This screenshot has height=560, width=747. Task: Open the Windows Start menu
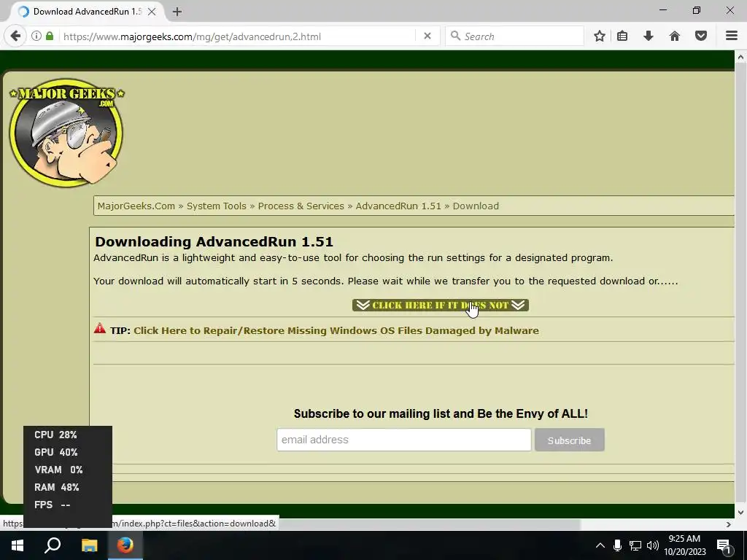click(x=18, y=545)
